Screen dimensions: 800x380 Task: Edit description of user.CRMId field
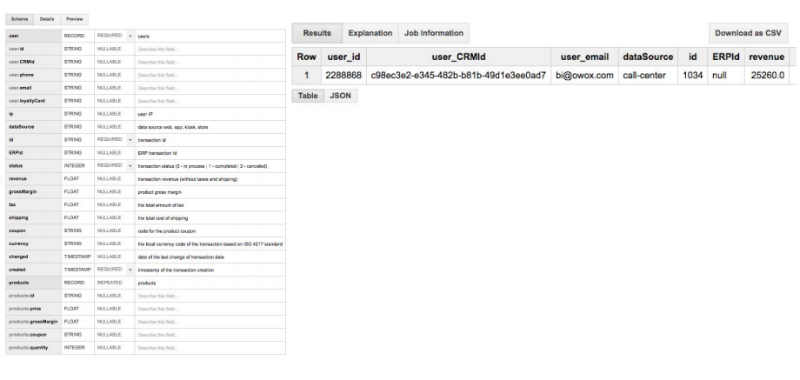210,62
